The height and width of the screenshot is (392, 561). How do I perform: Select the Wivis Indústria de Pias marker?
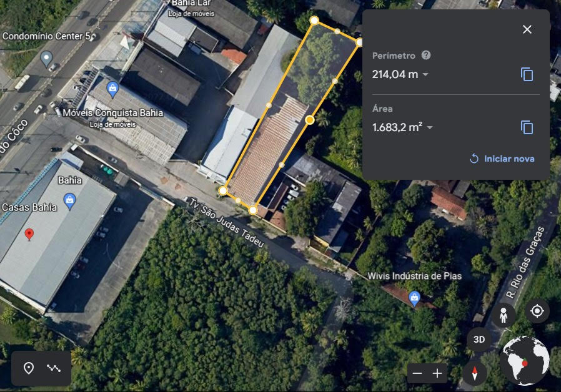coord(414,299)
